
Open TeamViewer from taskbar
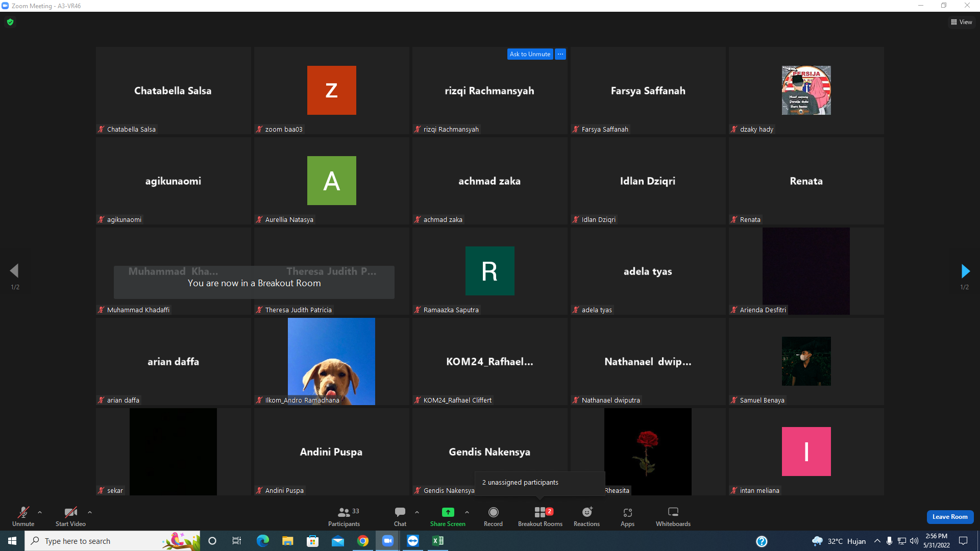[413, 541]
